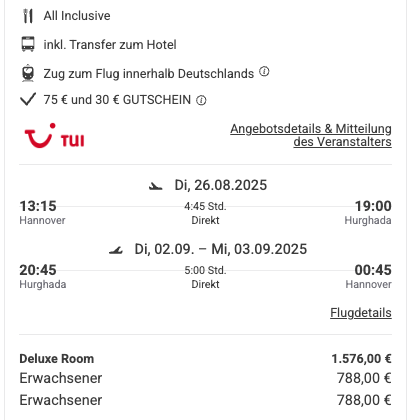Click the All Inclusive cutlery icon
This screenshot has width=408, height=420.
pyautogui.click(x=28, y=16)
